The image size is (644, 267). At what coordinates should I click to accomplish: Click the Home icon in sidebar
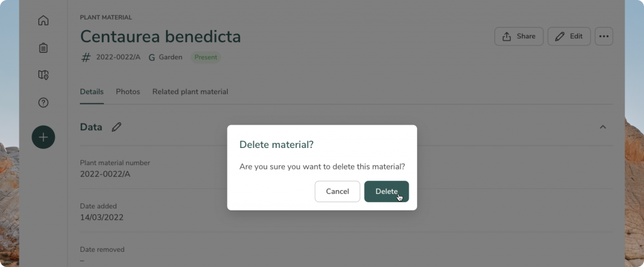coord(43,20)
